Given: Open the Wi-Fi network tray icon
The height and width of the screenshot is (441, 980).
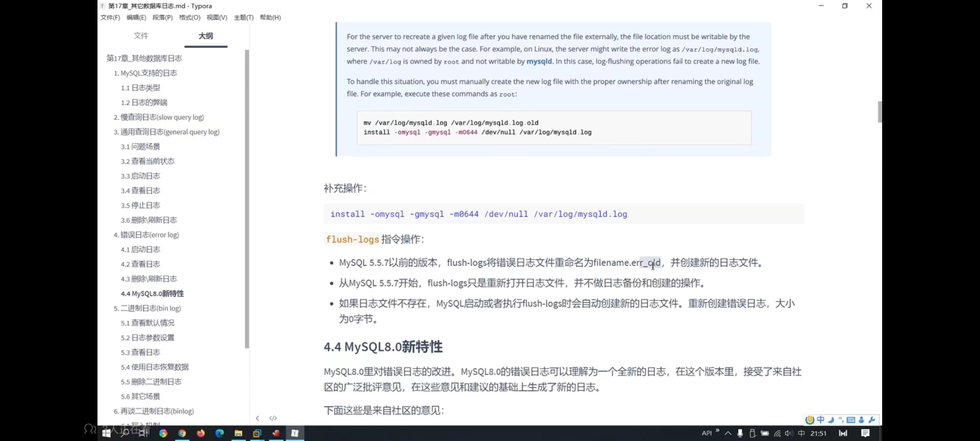Looking at the screenshot, I should click(x=777, y=433).
